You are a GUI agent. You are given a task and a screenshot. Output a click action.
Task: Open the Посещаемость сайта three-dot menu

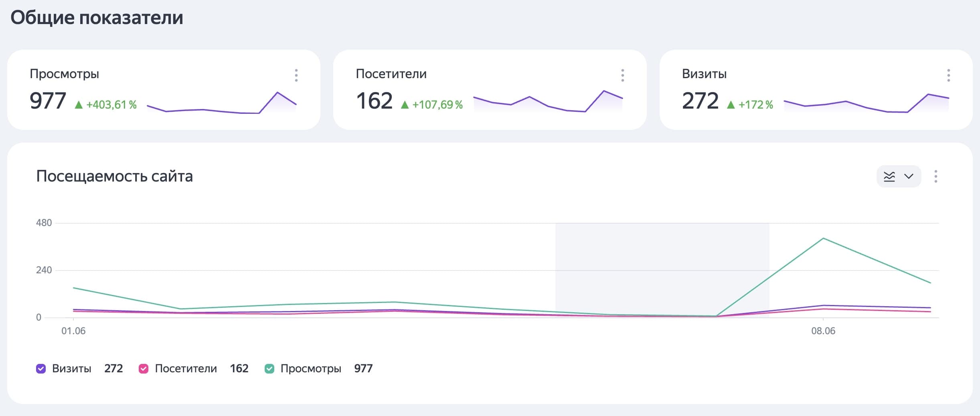(x=936, y=176)
